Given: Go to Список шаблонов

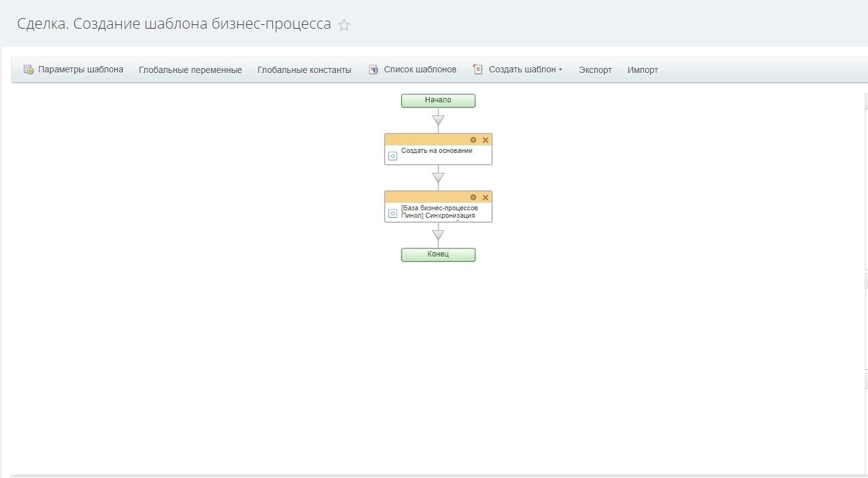Looking at the screenshot, I should click(413, 70).
